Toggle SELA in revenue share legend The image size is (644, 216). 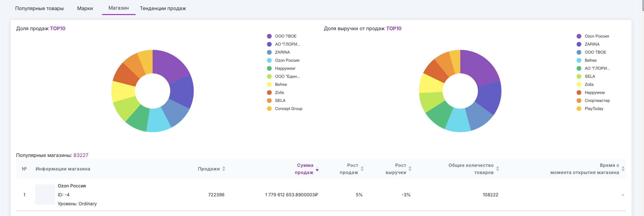586,76
